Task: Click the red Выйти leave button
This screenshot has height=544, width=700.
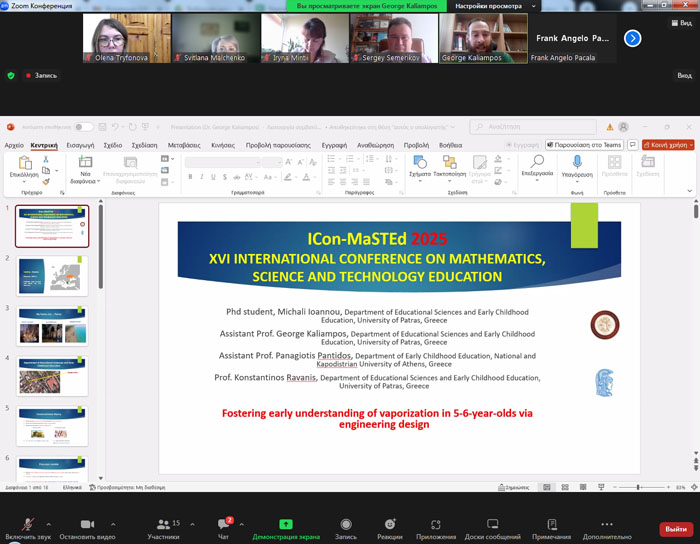Action: pyautogui.click(x=676, y=529)
